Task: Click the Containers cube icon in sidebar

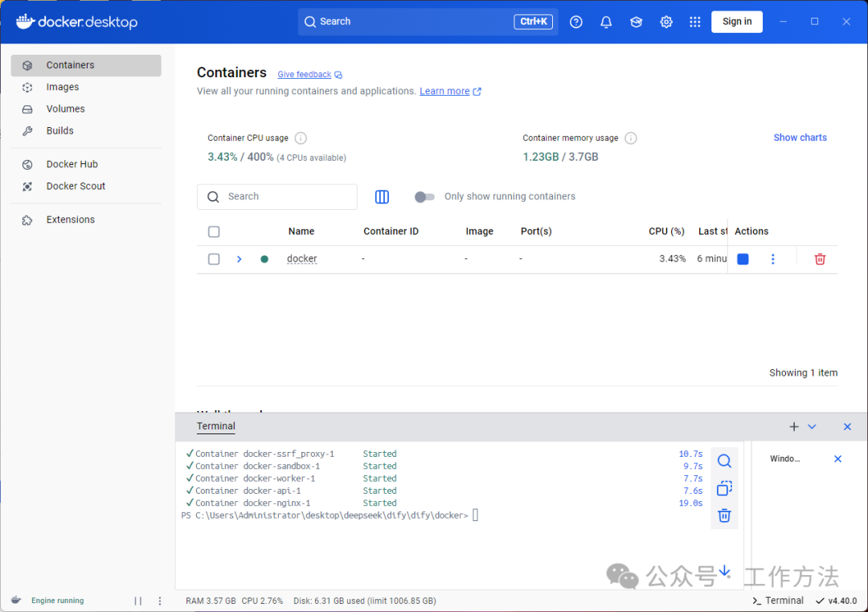Action: [x=27, y=65]
